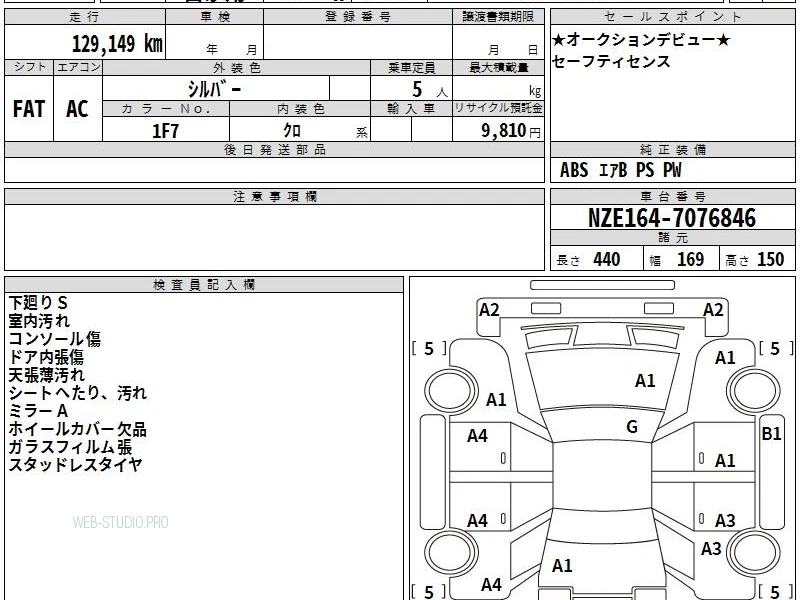The image size is (800, 600).
Task: Click the 純正装備 header
Action: [x=673, y=150]
